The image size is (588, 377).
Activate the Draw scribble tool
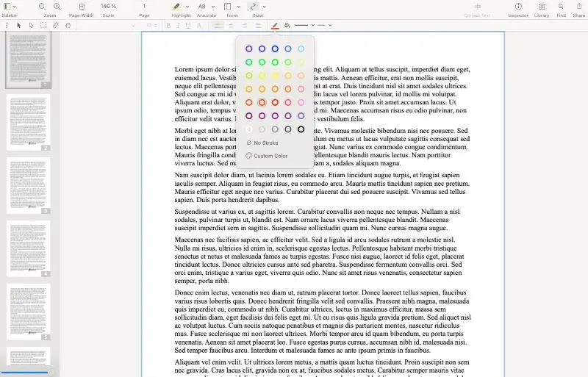pos(253,7)
